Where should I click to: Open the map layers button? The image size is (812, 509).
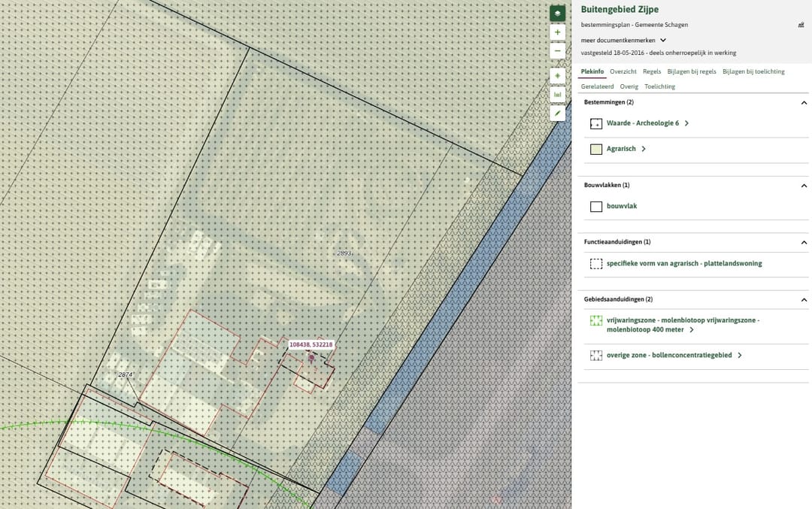(557, 14)
